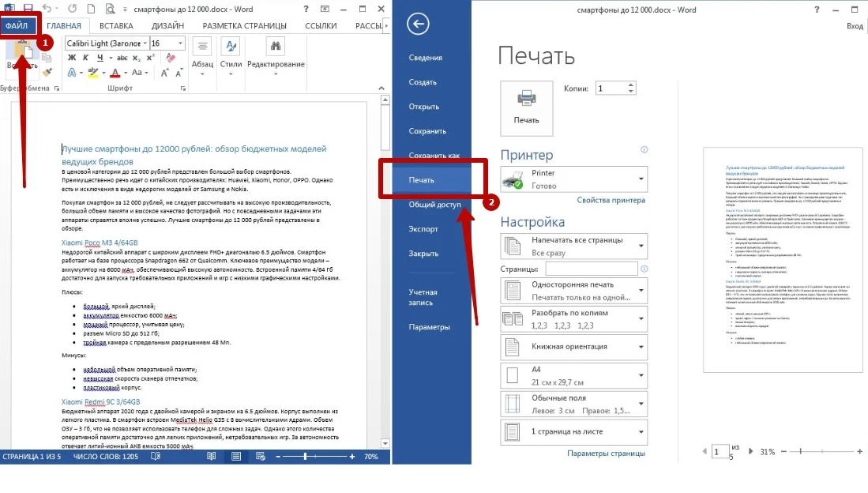Switch to Read Mode view icon
The image size is (868, 493).
coord(212,457)
